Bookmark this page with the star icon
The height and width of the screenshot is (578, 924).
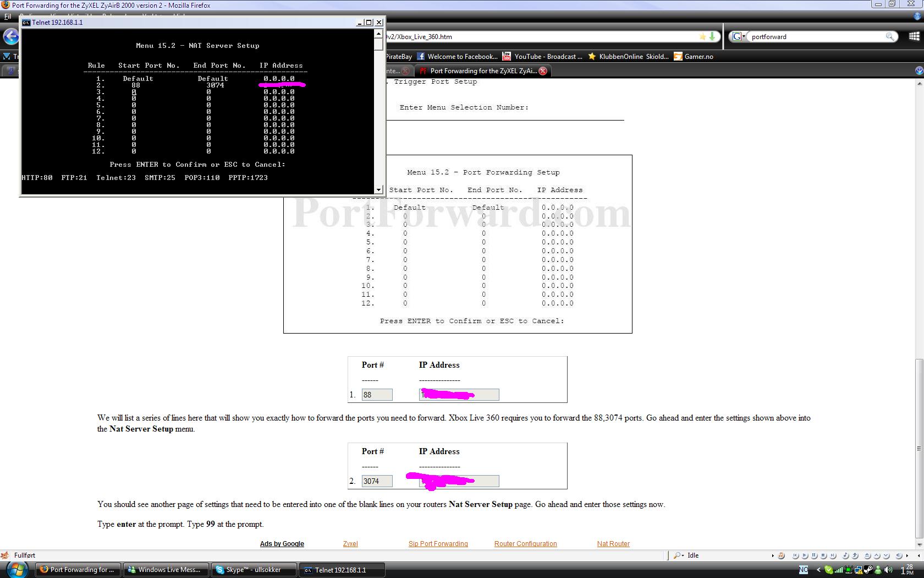[702, 36]
